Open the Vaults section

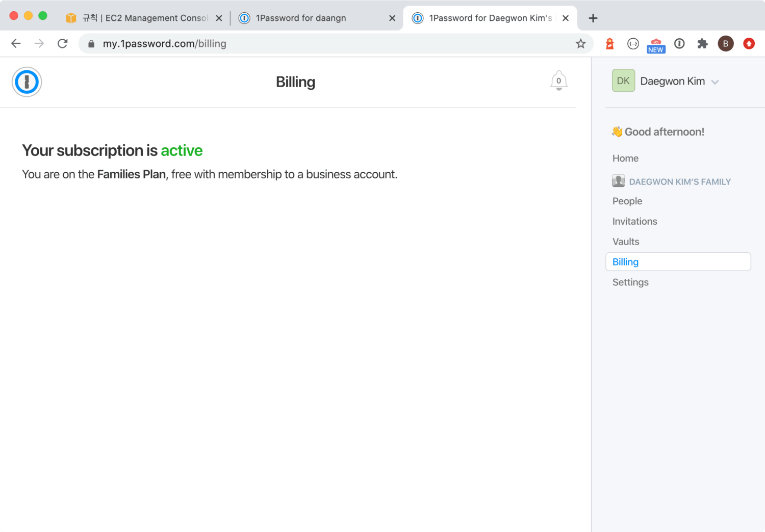point(626,242)
